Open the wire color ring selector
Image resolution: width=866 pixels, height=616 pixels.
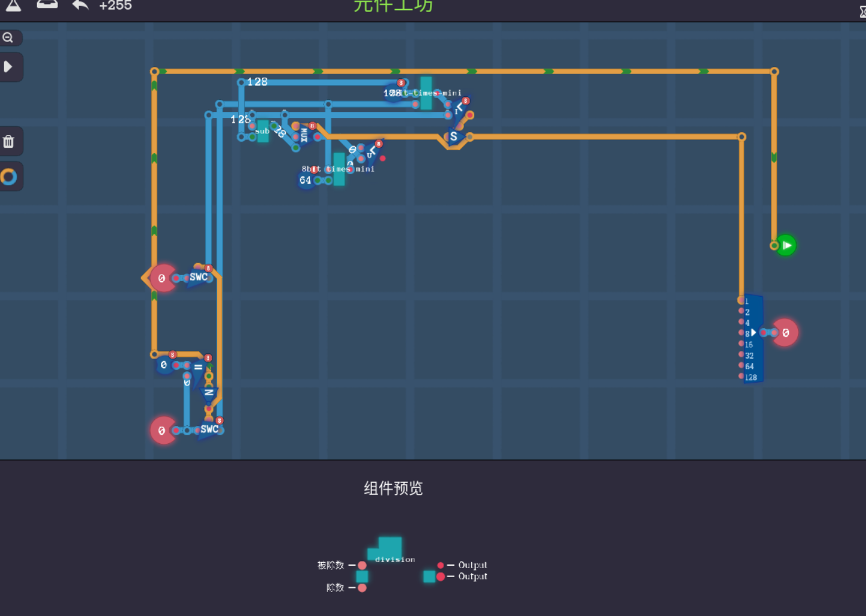(8, 176)
